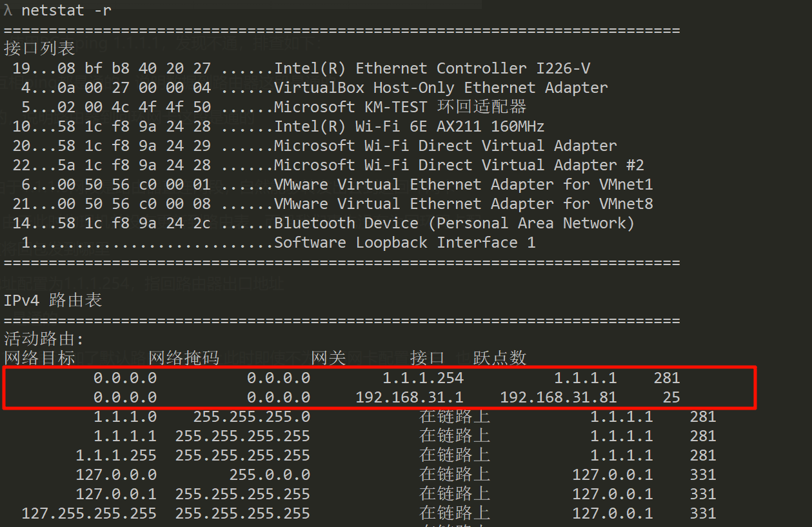The width and height of the screenshot is (812, 527).
Task: Select the metric value 25
Action: coord(671,397)
